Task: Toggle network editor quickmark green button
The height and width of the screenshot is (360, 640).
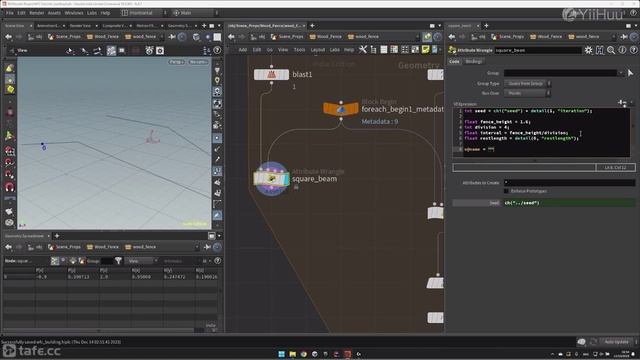Action: click(x=427, y=37)
